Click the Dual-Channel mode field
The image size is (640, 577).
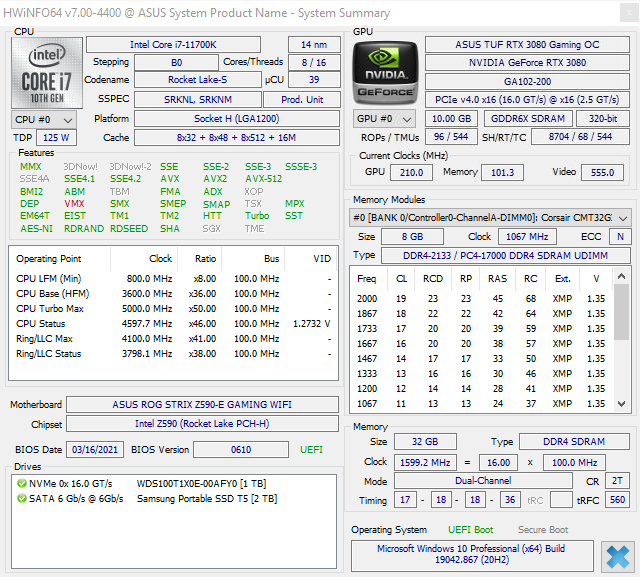[483, 481]
